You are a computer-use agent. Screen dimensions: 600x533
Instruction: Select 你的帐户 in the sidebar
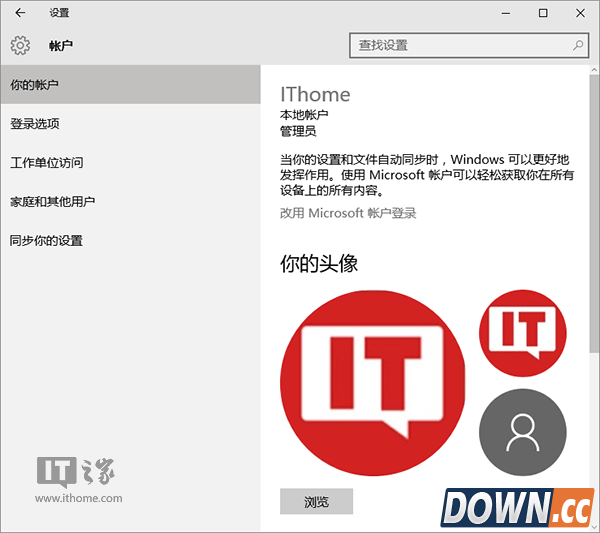tap(130, 85)
